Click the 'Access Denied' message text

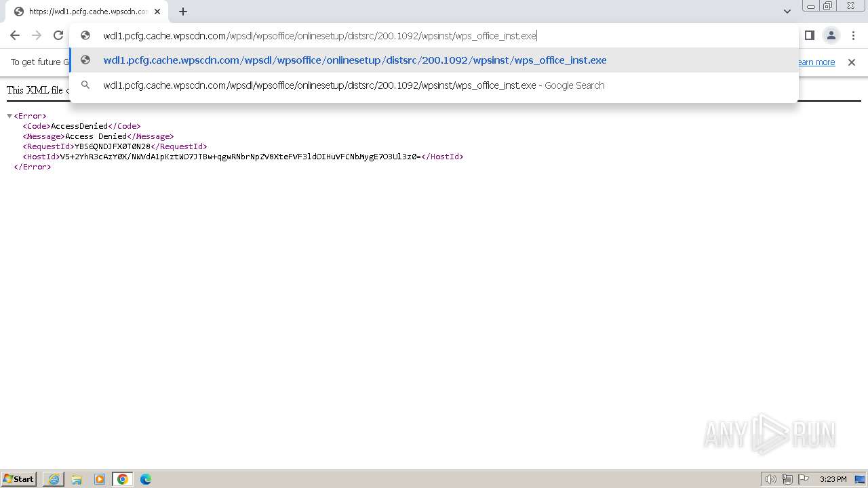[x=96, y=136]
